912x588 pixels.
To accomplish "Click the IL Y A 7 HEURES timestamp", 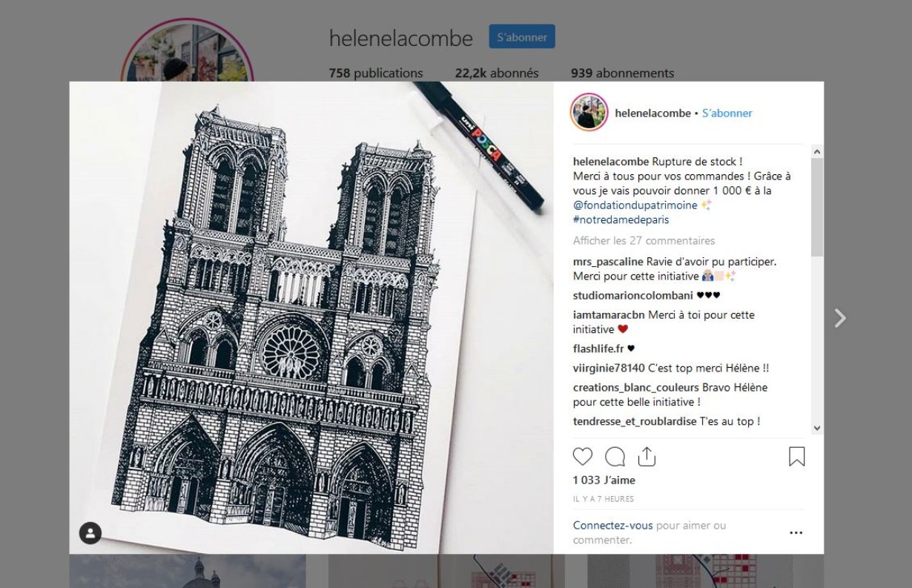I will coord(604,499).
